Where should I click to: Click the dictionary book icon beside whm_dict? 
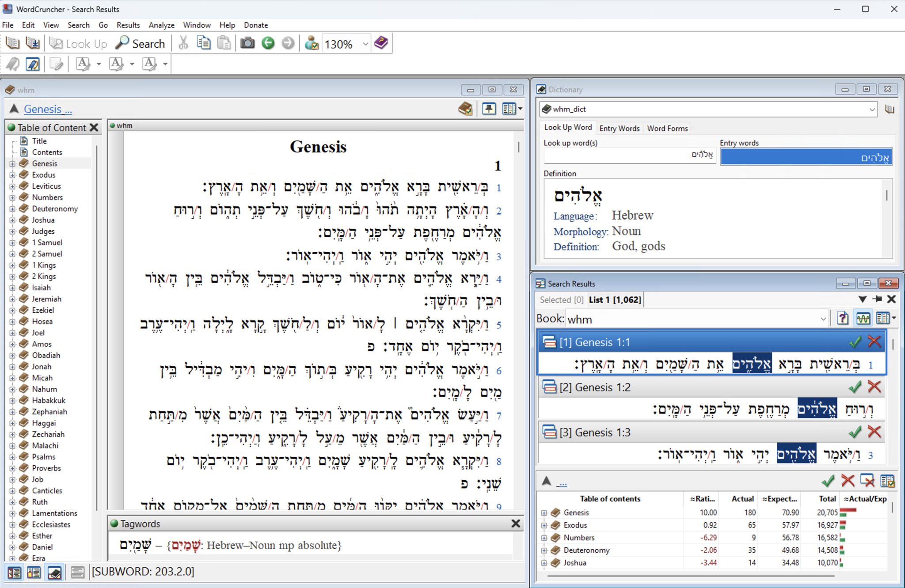tap(890, 109)
